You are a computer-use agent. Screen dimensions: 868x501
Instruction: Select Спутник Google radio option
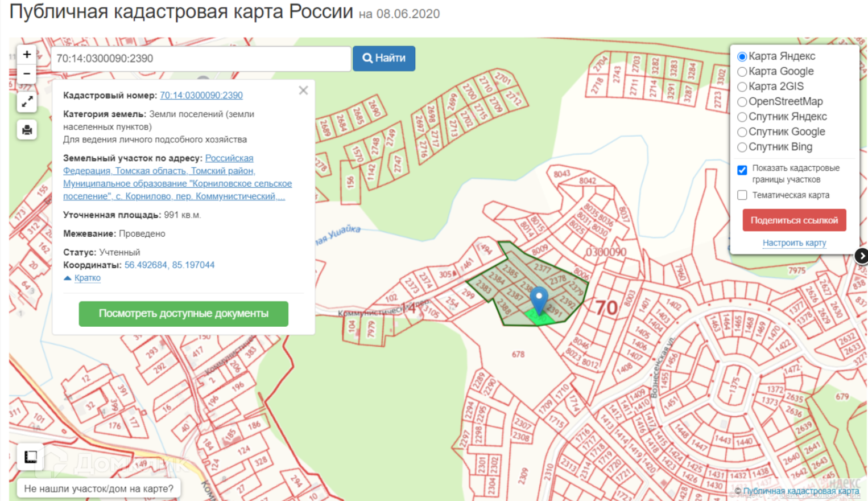tap(742, 132)
